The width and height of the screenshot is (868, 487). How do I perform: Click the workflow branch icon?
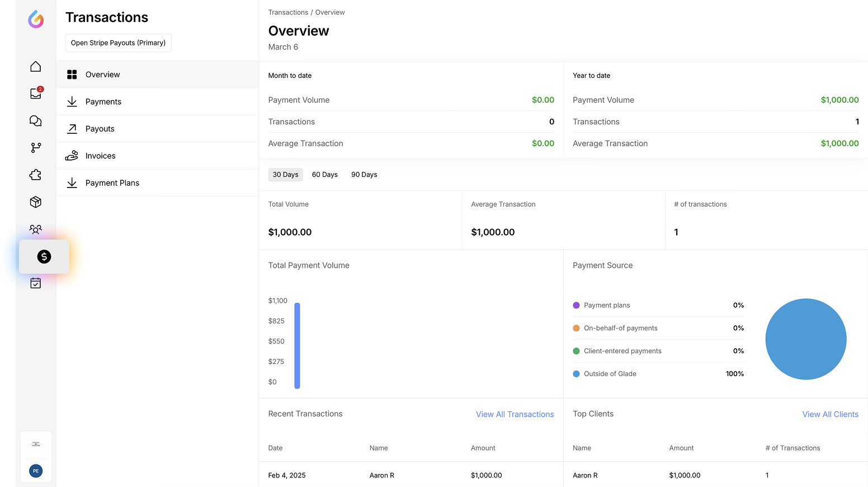coord(36,148)
